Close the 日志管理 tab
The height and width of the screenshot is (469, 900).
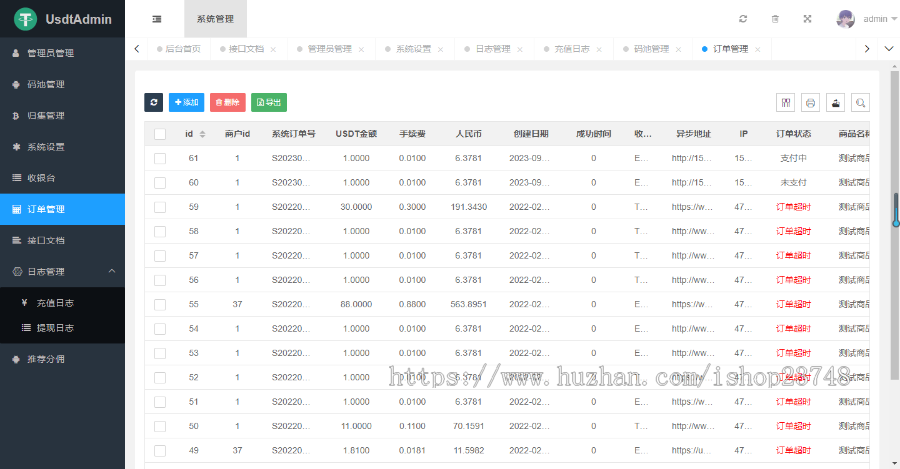click(519, 49)
